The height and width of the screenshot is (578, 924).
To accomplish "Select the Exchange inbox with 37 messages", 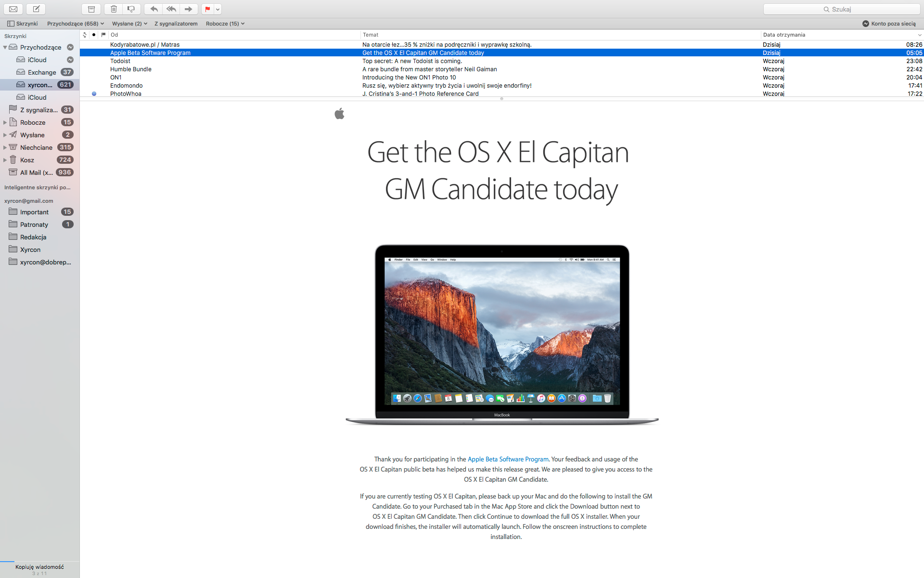I will [x=39, y=72].
